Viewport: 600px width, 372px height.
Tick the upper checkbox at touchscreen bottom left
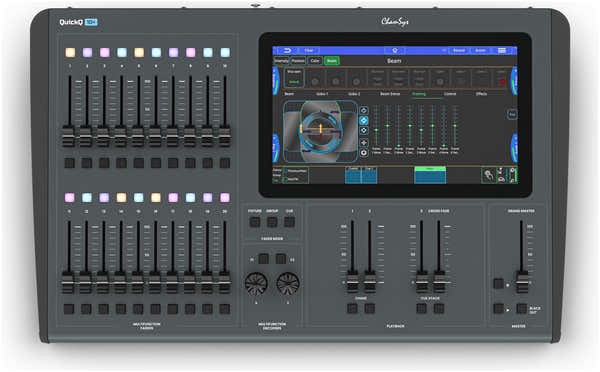pyautogui.click(x=285, y=171)
